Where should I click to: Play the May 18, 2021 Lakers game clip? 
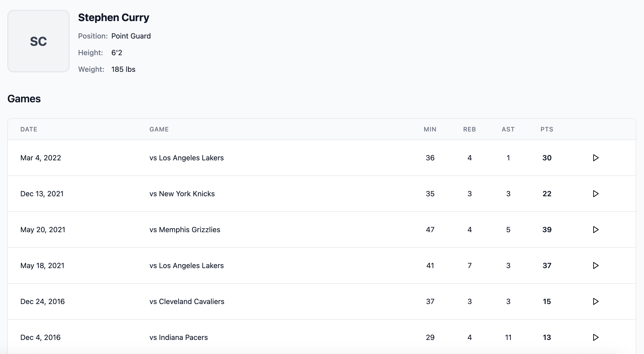pos(596,265)
